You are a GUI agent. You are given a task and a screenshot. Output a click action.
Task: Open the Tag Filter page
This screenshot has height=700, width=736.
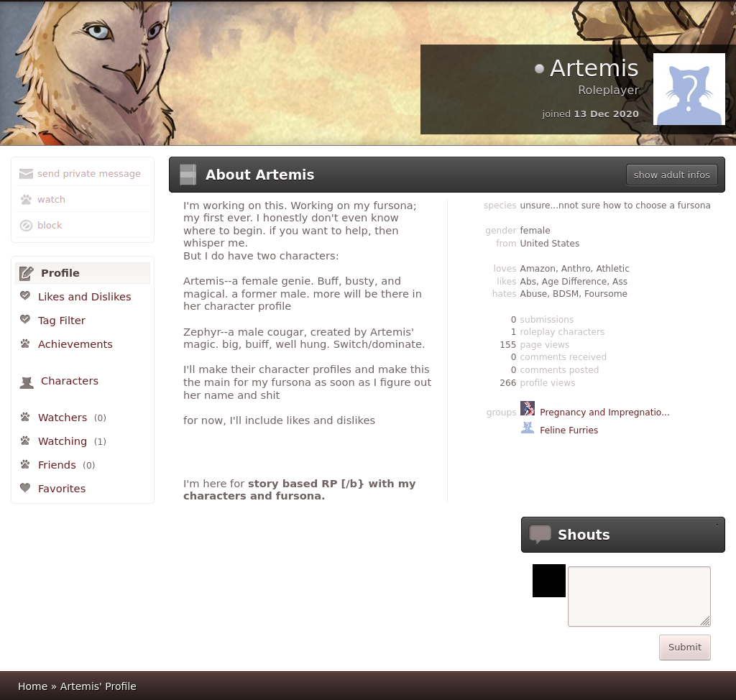tap(62, 321)
